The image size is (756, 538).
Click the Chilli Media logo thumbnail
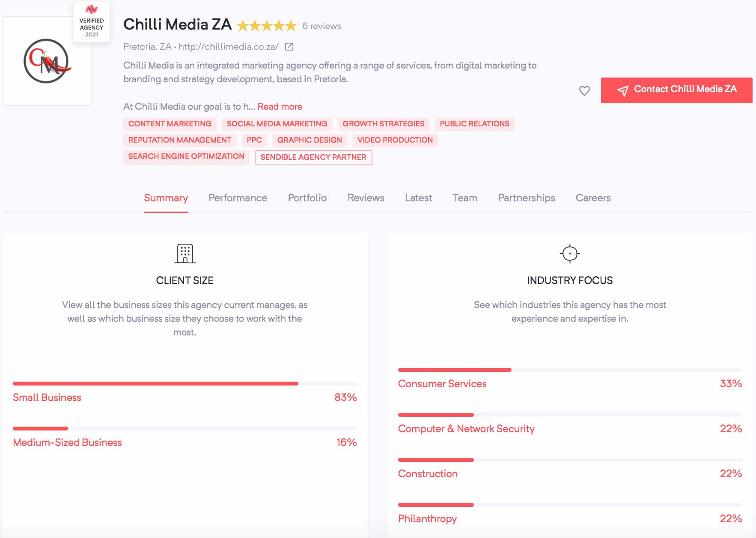tap(48, 61)
